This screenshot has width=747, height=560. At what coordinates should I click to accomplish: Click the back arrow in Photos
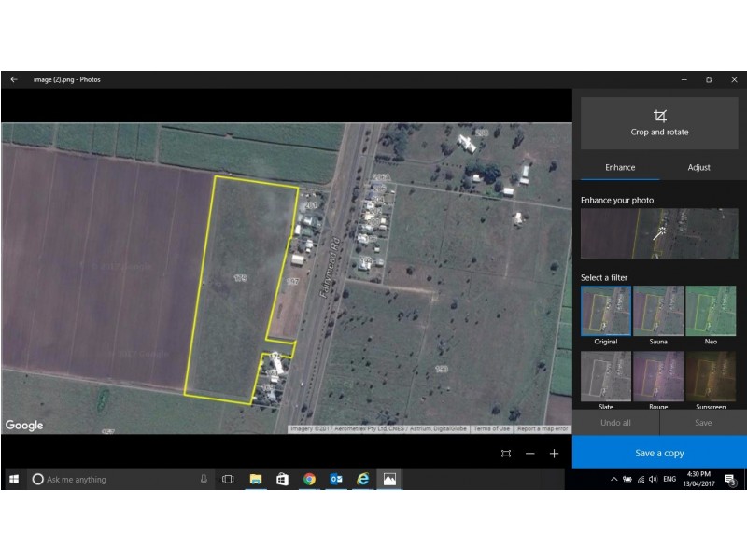(14, 79)
